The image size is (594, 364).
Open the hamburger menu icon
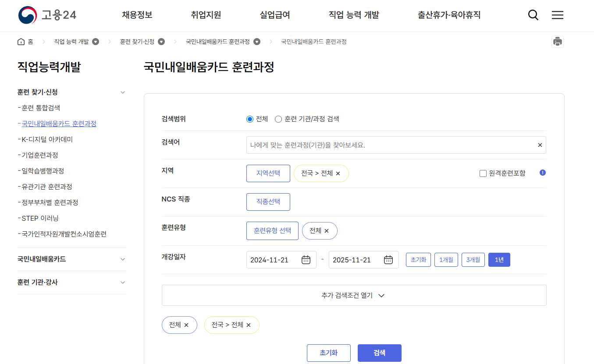558,15
